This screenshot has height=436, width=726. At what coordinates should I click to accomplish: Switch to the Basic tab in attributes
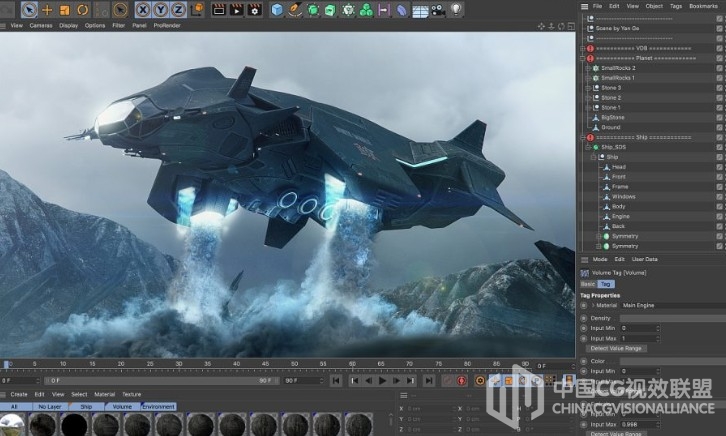coord(588,284)
